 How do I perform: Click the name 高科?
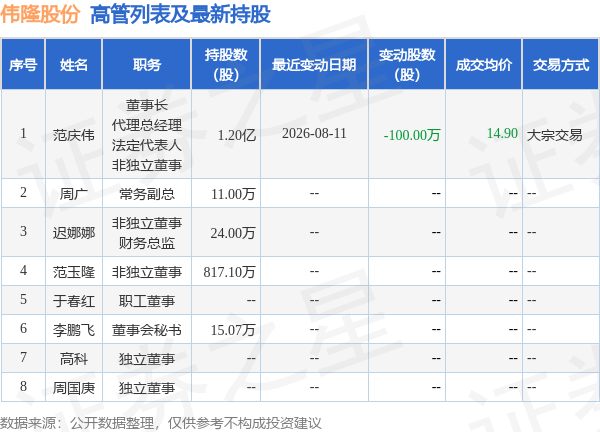coord(74,359)
